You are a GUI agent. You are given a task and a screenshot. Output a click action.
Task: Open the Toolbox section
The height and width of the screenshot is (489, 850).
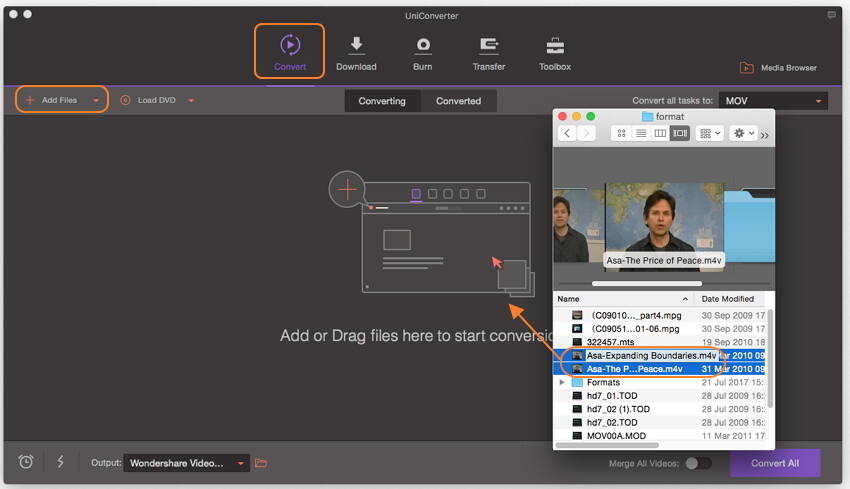coord(555,53)
